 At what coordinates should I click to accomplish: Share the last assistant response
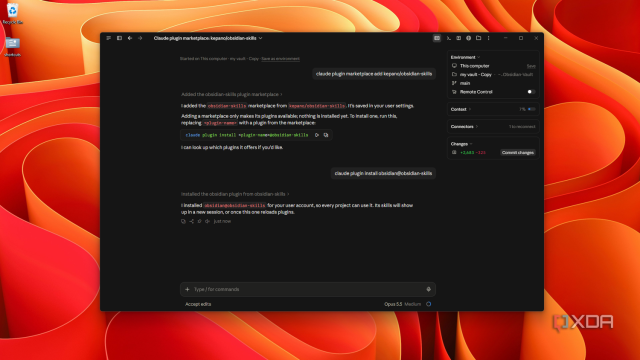(191, 221)
